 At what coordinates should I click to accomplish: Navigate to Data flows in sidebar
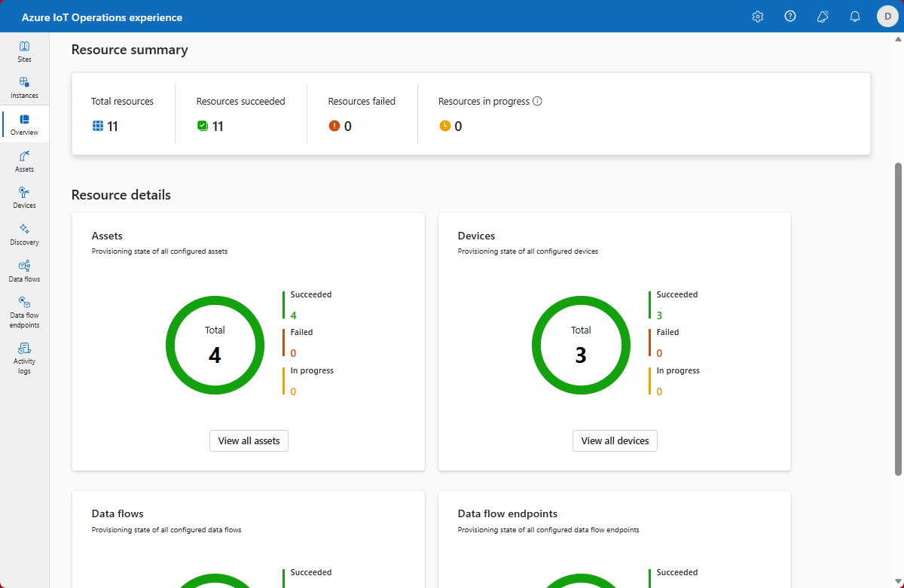tap(24, 271)
